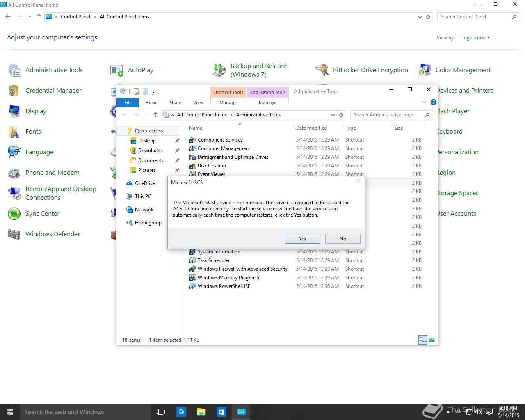This screenshot has height=420, width=525.
Task: Open Display icon in Control Panel
Action: point(14,111)
